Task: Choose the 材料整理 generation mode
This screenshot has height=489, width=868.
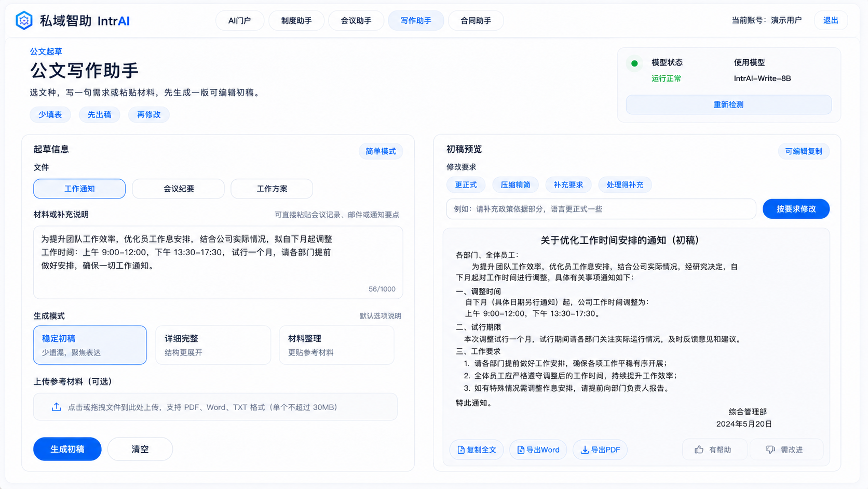Action: 336,345
